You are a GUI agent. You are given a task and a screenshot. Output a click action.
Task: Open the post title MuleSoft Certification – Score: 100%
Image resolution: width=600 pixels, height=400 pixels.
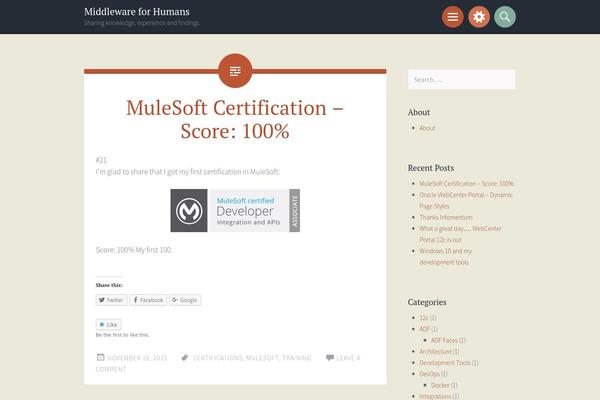tap(235, 119)
